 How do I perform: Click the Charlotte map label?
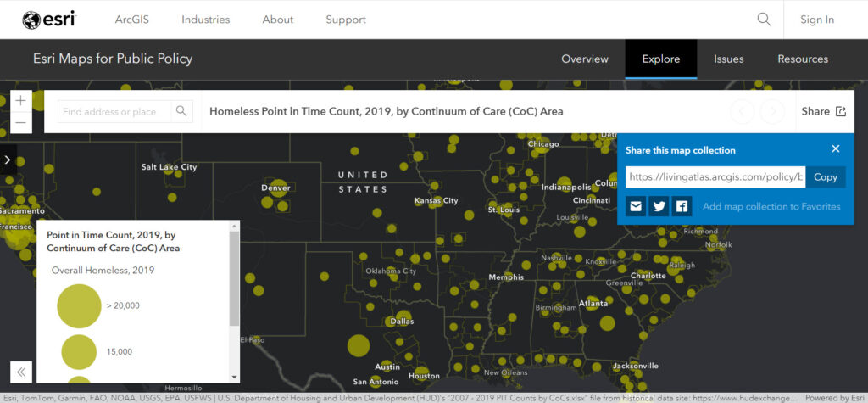tap(648, 276)
